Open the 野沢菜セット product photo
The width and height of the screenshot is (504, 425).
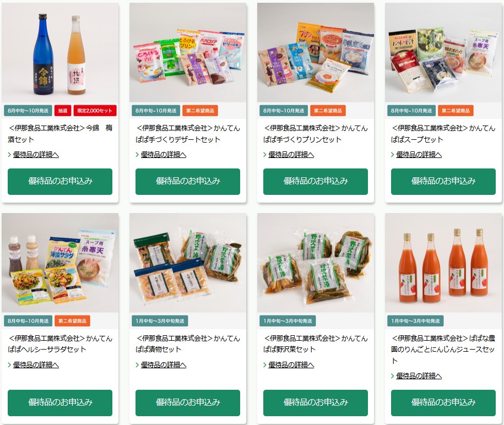[316, 263]
